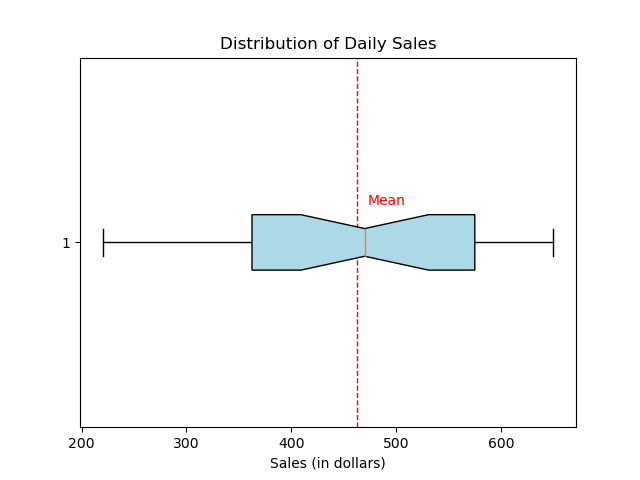The height and width of the screenshot is (480, 640).
Task: Select the x-axis tick label 400
Action: tap(292, 443)
